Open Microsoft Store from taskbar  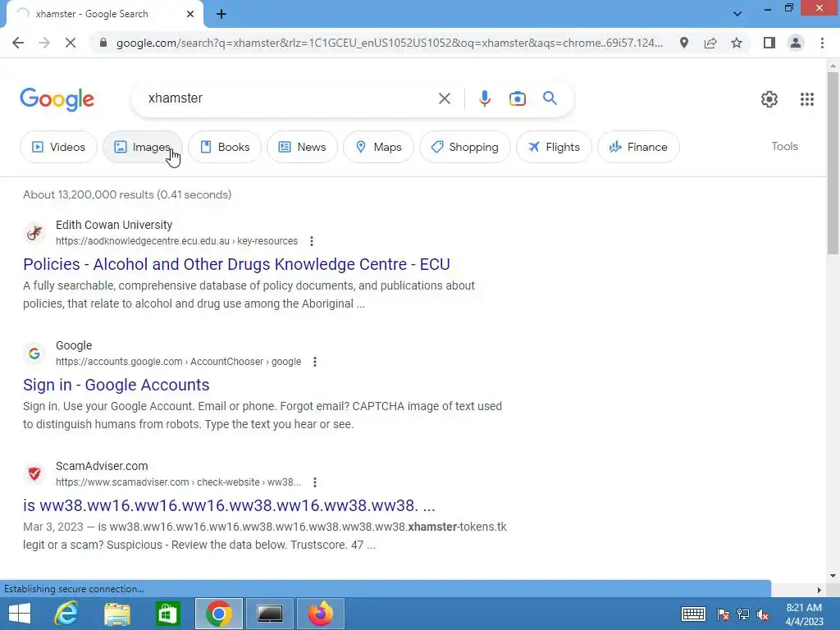(167, 614)
